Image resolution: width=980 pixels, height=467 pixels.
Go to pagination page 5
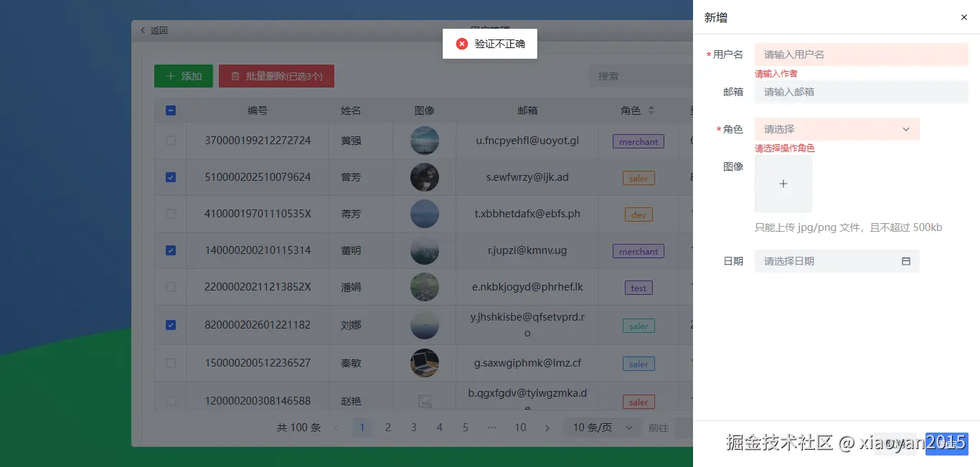(x=466, y=428)
